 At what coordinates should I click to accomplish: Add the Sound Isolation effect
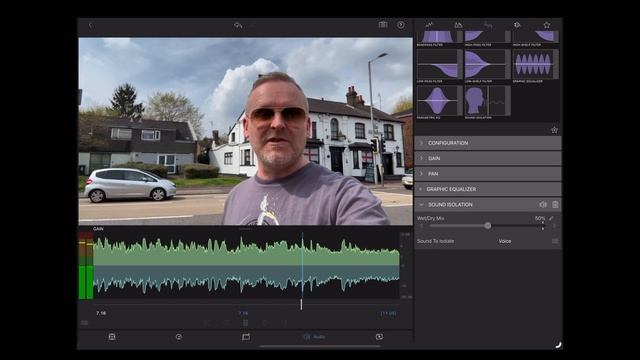[487, 102]
